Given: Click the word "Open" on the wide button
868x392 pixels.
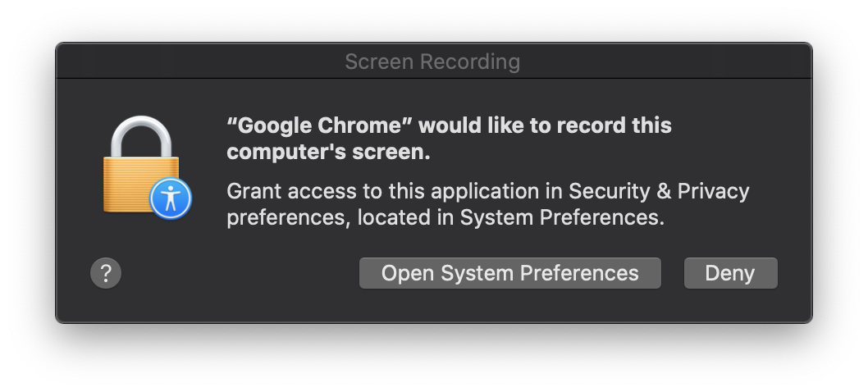Looking at the screenshot, I should [407, 273].
